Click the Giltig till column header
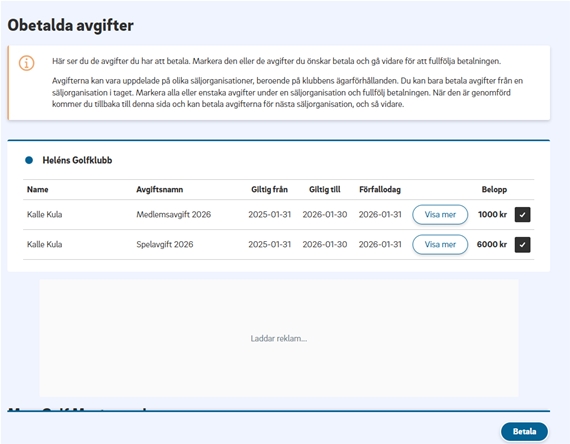 point(325,189)
